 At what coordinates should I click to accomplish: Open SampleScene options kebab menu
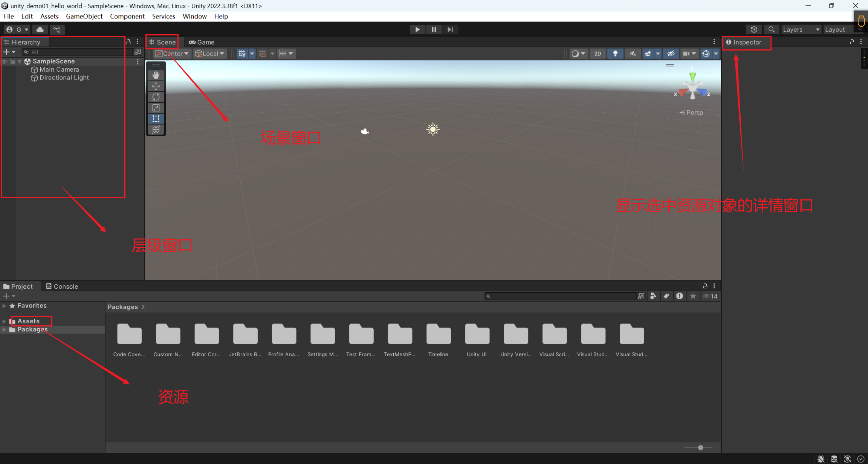pyautogui.click(x=138, y=61)
